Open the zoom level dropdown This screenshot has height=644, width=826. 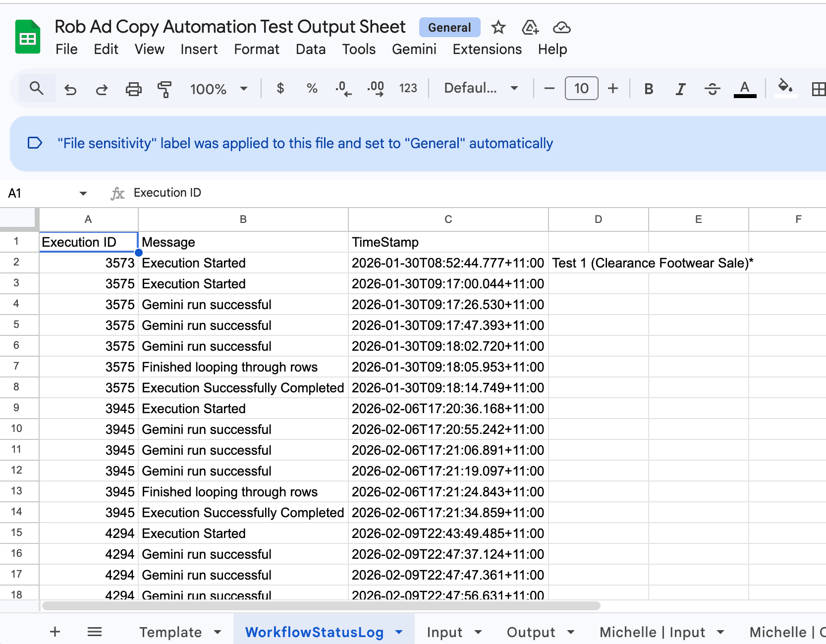(x=219, y=89)
